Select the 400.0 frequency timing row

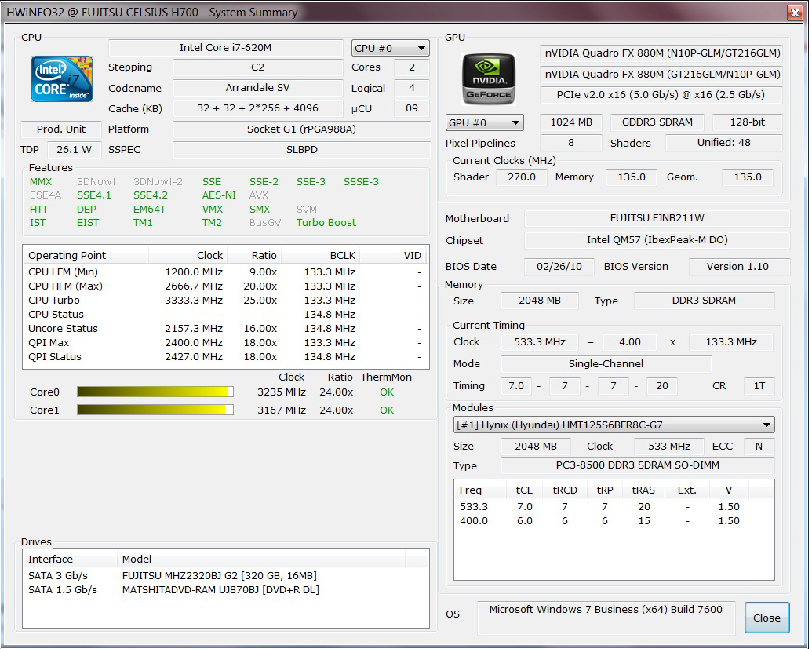pos(614,521)
